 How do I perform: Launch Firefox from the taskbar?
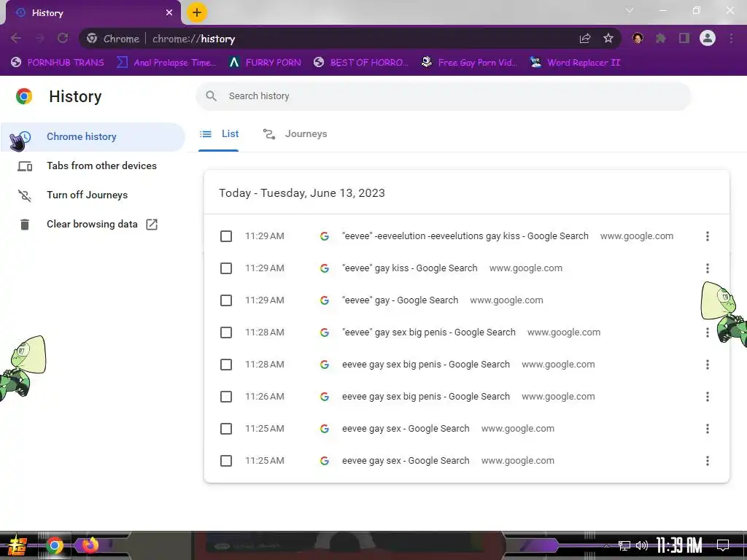tap(90, 545)
